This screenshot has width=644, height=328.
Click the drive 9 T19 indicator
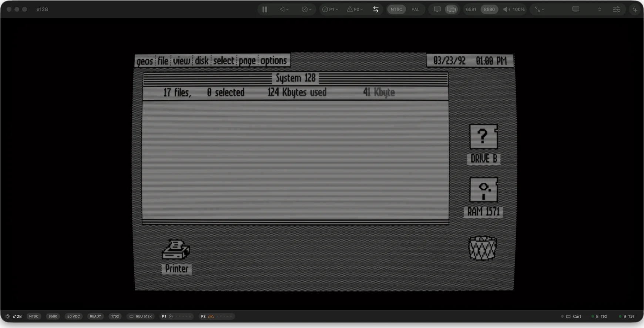tap(627, 317)
